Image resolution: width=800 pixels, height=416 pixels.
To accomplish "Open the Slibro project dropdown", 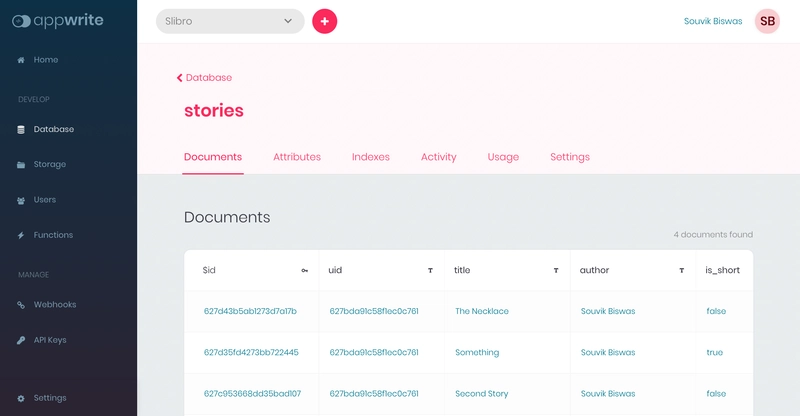I will click(x=230, y=21).
